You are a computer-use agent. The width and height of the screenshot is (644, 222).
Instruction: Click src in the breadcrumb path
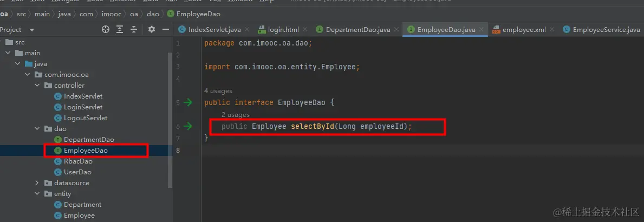(x=21, y=14)
